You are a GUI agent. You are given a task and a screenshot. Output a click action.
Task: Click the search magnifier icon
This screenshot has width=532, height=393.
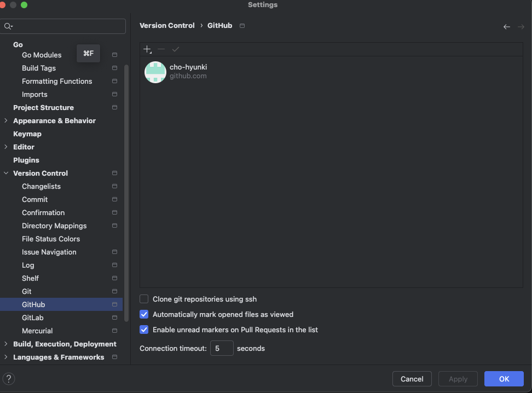pos(8,26)
